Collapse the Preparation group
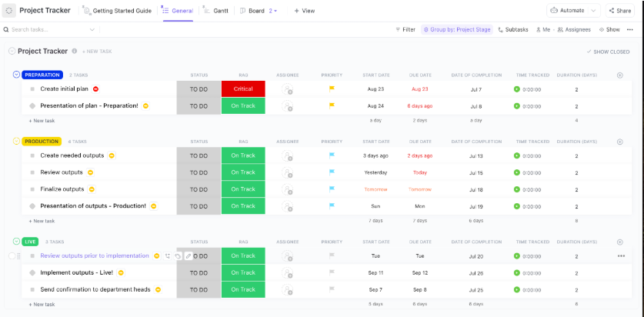644x317 pixels. (17, 75)
